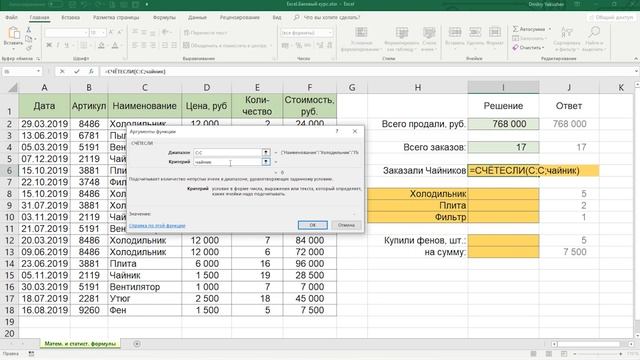Click the dialog help question mark
The width and height of the screenshot is (640, 360).
337,131
